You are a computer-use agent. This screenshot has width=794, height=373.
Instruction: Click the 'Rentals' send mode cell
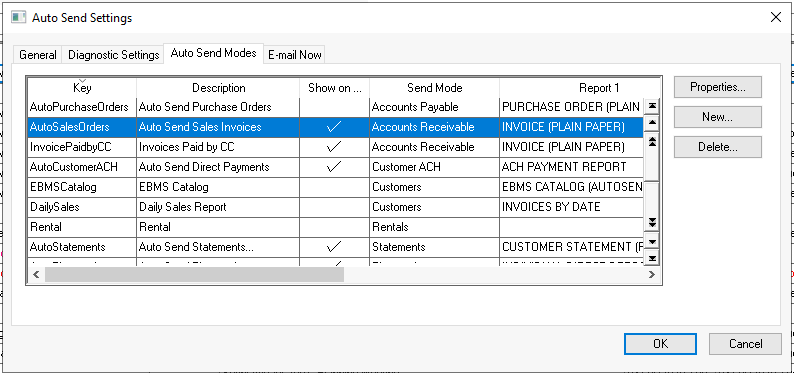point(434,227)
